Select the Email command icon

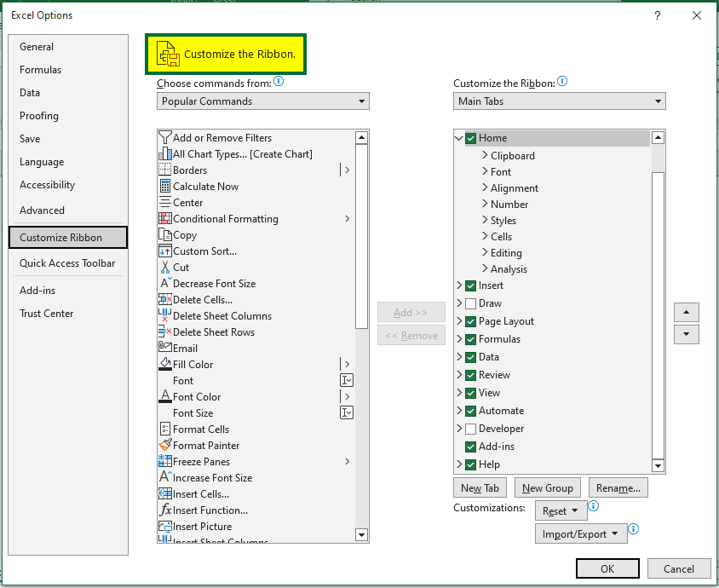164,347
